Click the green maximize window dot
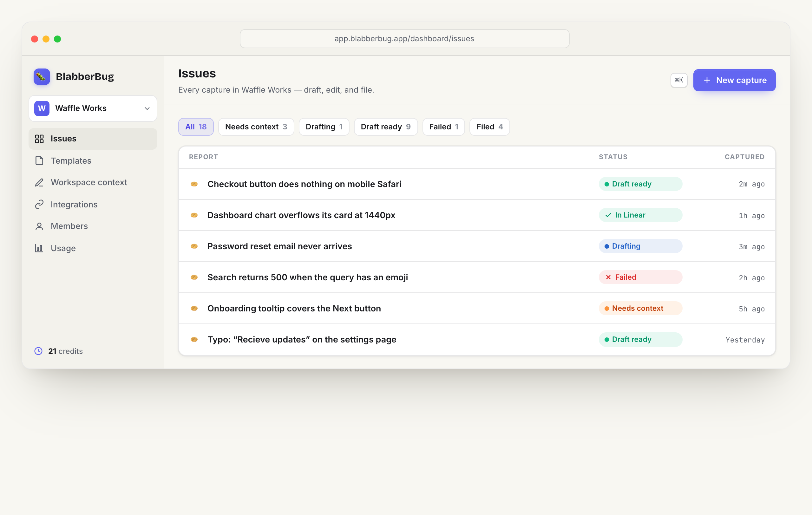Image resolution: width=812 pixels, height=515 pixels. point(57,39)
